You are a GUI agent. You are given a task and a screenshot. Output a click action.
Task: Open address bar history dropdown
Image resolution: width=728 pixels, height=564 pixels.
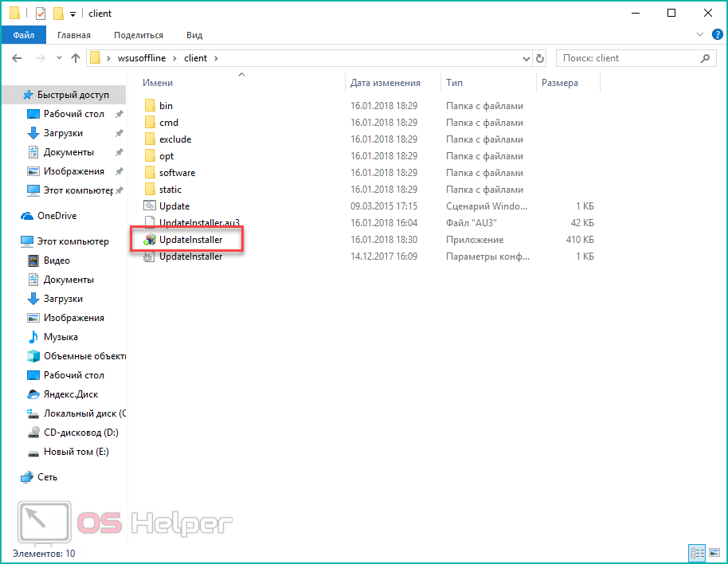pyautogui.click(x=526, y=58)
